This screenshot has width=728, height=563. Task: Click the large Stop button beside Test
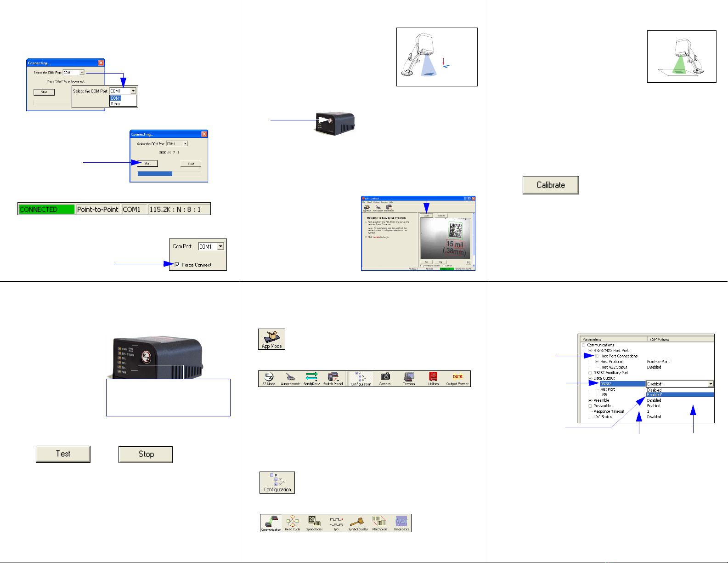(146, 454)
